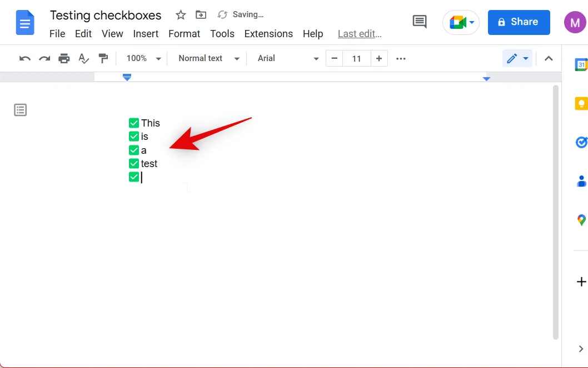Click the word This in document
The image size is (588, 368).
(x=151, y=123)
